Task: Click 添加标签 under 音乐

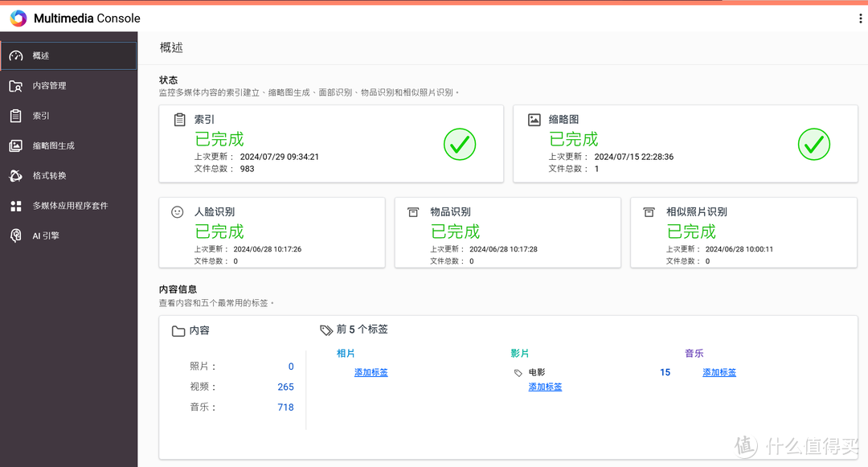Action: [x=718, y=372]
